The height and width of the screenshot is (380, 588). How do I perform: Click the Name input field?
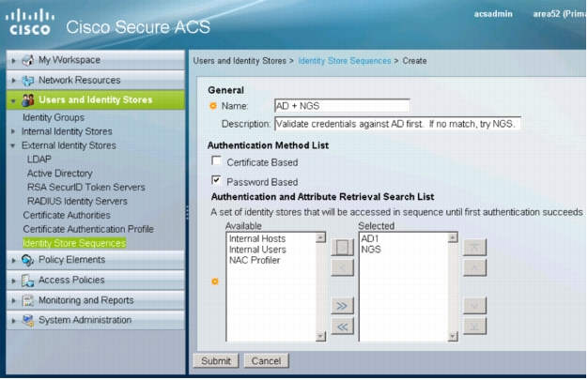tap(342, 106)
